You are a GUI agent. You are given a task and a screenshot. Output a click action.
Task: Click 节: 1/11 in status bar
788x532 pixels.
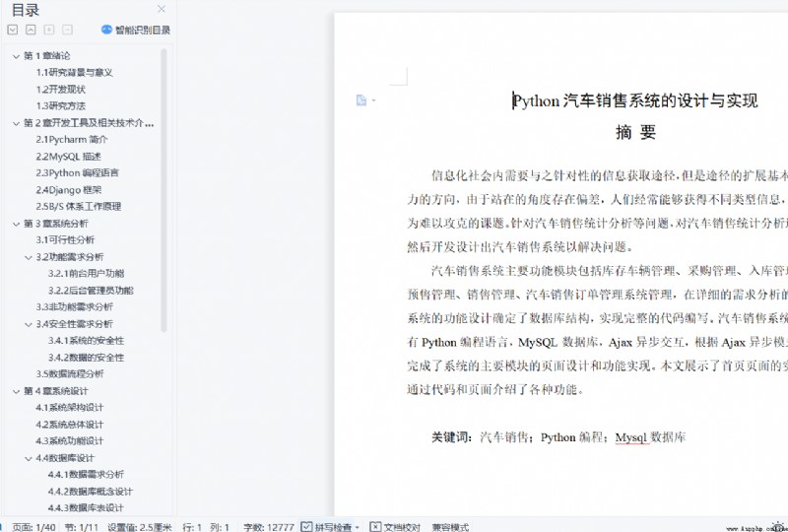pos(82,527)
